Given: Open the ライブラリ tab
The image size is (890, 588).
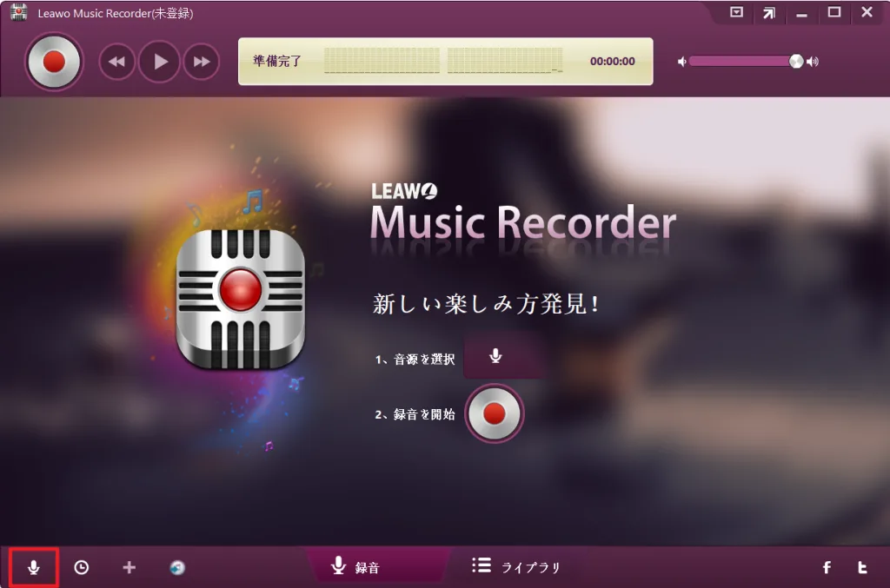Looking at the screenshot, I should [x=517, y=566].
